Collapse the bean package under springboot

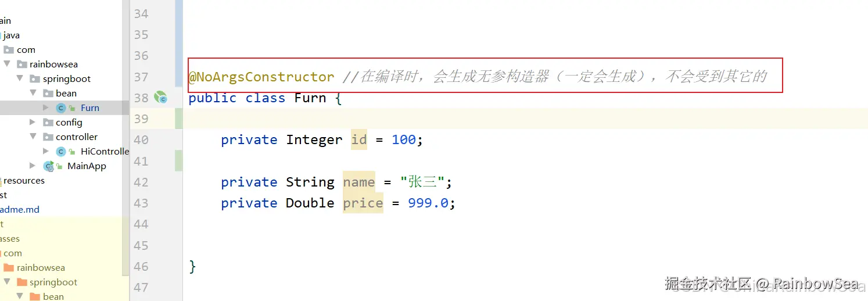(x=33, y=93)
